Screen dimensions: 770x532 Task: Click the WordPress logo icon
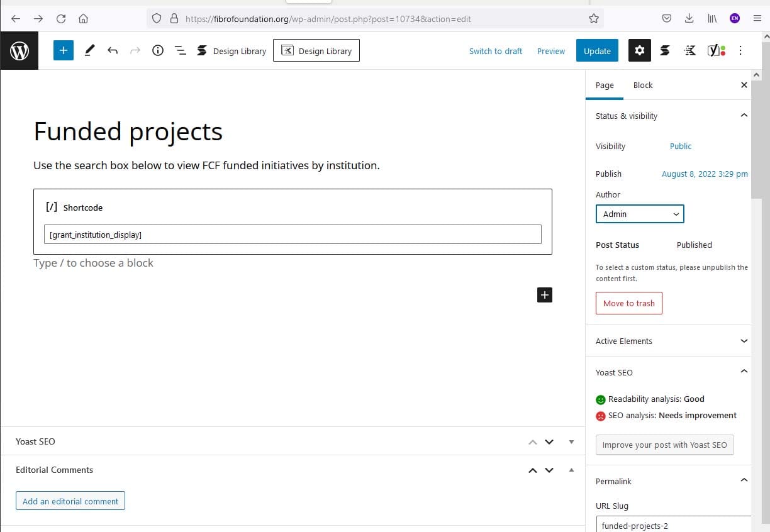pos(20,51)
